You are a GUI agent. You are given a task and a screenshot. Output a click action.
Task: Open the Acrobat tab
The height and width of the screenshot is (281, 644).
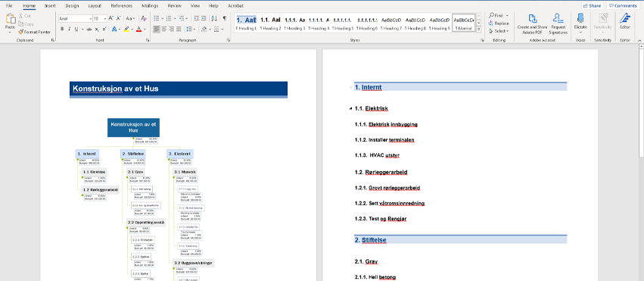(x=235, y=6)
